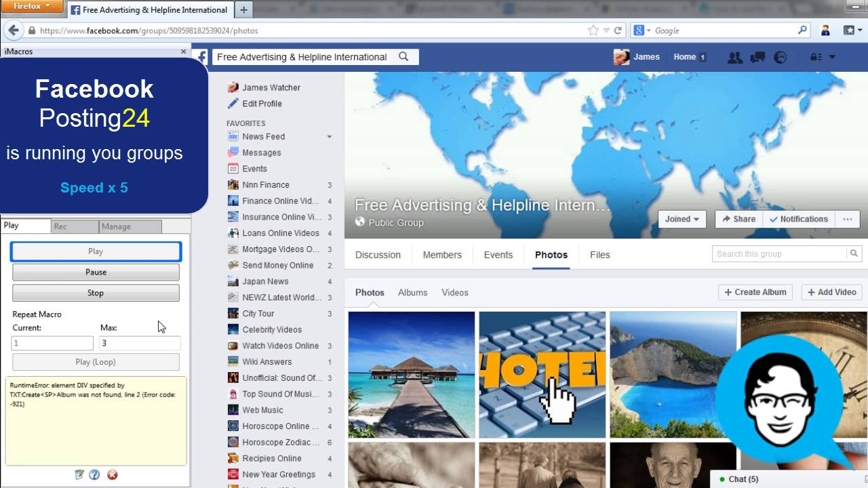Close the iMacros sidebar panel
The image size is (868, 488).
pos(183,52)
